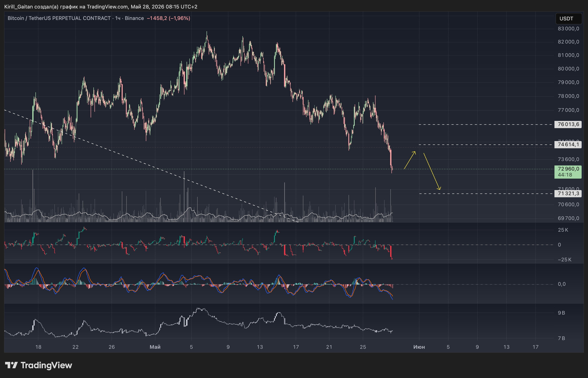Click the TradingView logo
The image size is (588, 378).
39,365
